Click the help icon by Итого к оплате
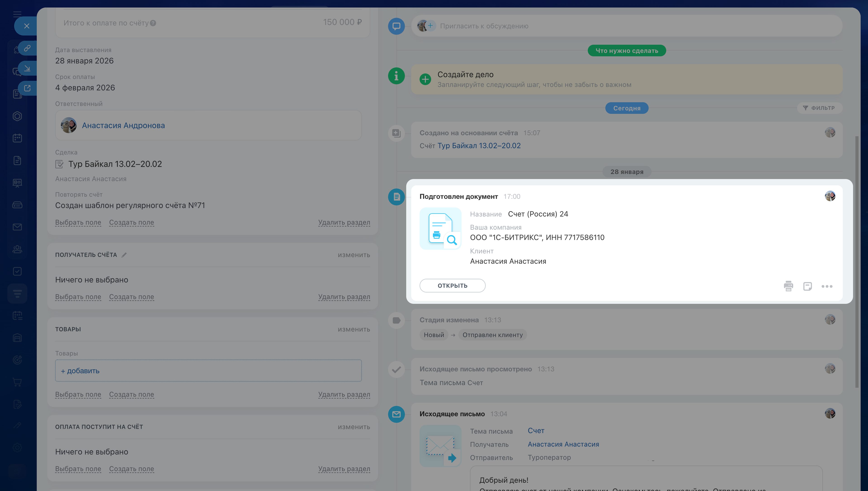Image resolution: width=868 pixels, height=491 pixels. [153, 23]
